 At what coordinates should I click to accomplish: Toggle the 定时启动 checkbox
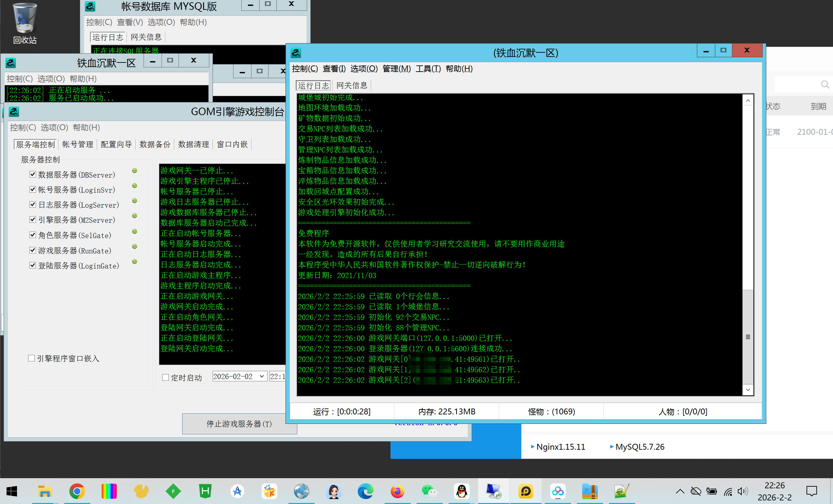click(165, 377)
